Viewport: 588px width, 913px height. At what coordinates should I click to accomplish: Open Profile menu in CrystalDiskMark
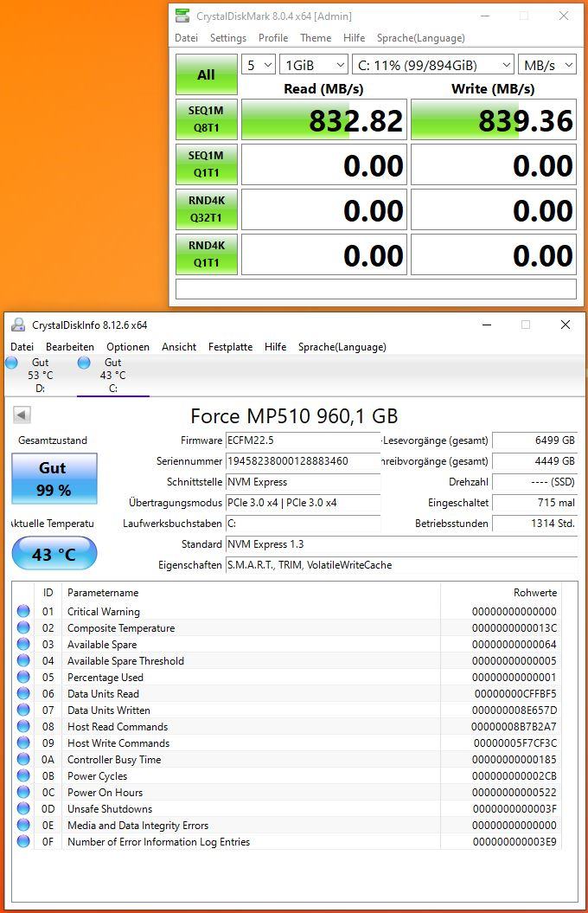(x=272, y=38)
